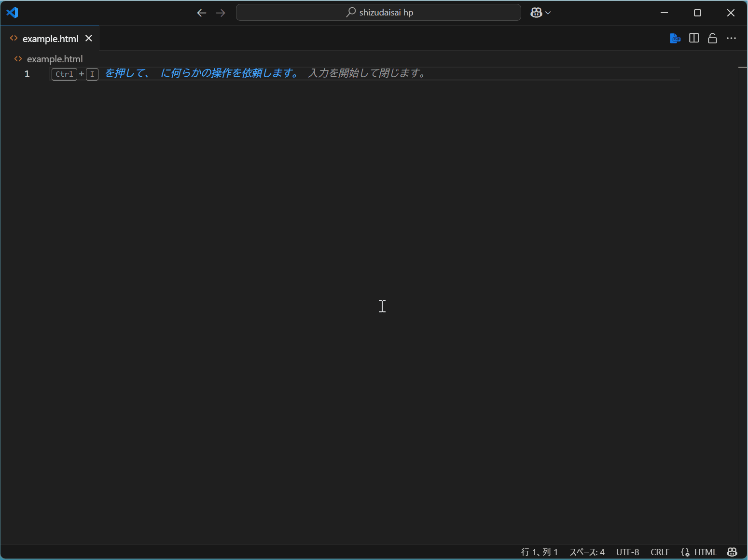Click the VS Code logo menu icon
Image resolution: width=748 pixels, height=560 pixels.
tap(12, 13)
